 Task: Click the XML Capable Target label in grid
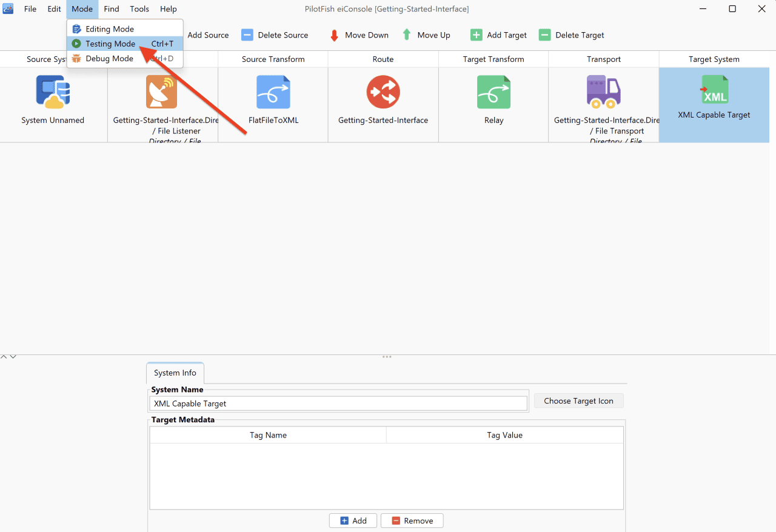(x=714, y=115)
